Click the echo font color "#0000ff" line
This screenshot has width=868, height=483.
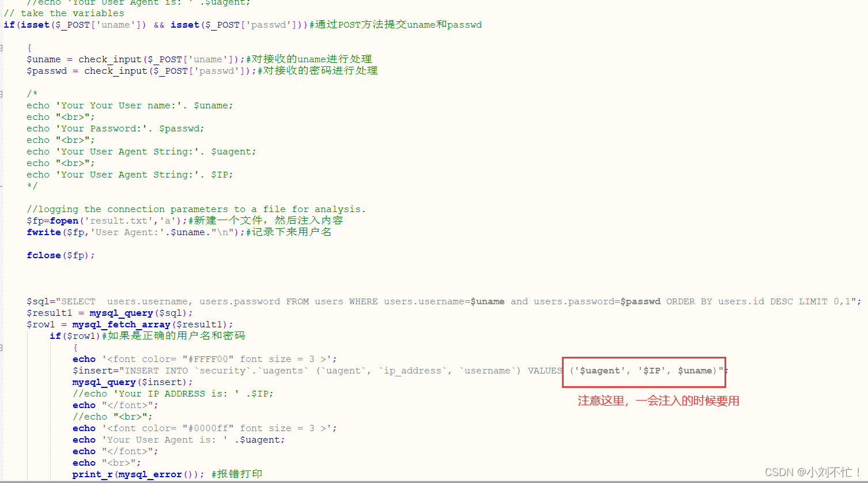[205, 428]
